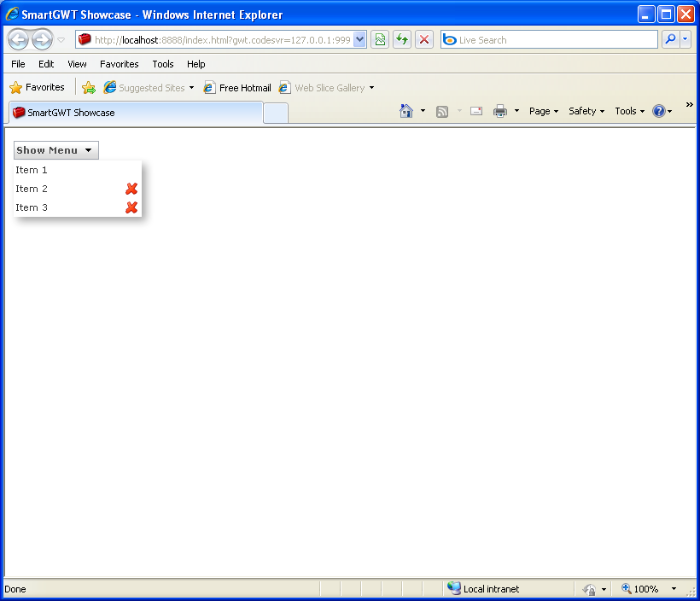This screenshot has width=700, height=601.
Task: Expand the zoom level dropdown arrow
Action: (674, 589)
